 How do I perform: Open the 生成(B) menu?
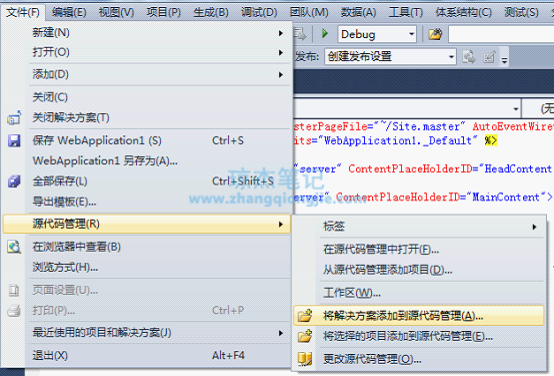point(211,13)
